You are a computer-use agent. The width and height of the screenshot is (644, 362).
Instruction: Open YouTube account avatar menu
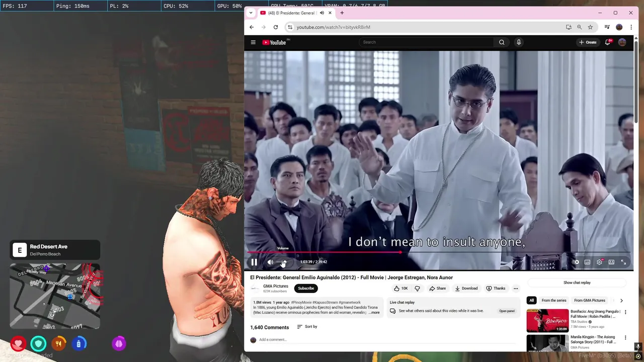click(622, 42)
